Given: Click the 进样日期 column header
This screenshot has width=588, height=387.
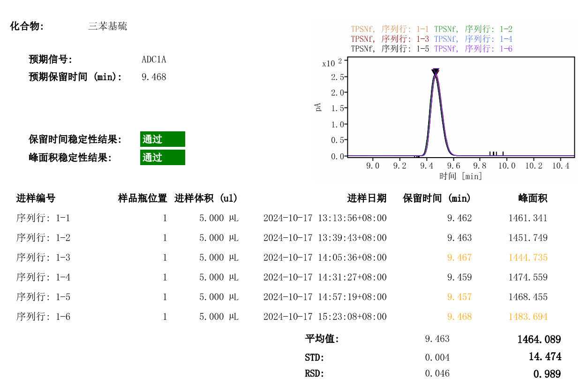Looking at the screenshot, I should pos(367,198).
